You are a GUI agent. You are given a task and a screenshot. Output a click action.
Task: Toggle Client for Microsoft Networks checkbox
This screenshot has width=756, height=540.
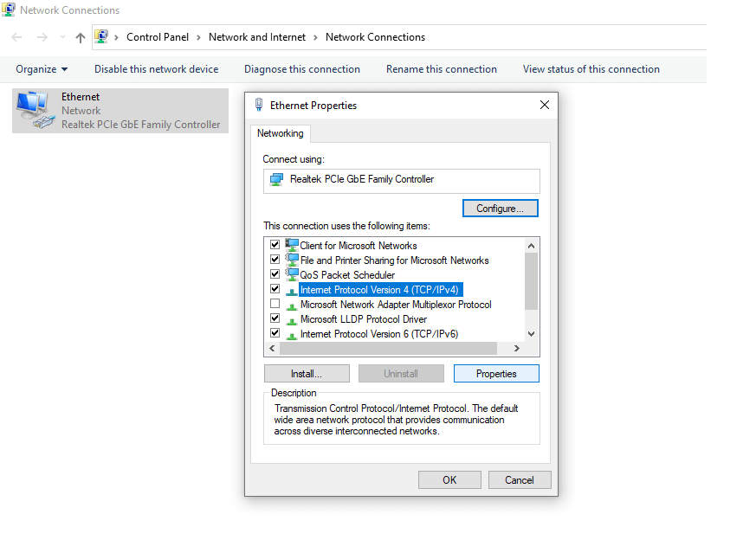coord(275,245)
